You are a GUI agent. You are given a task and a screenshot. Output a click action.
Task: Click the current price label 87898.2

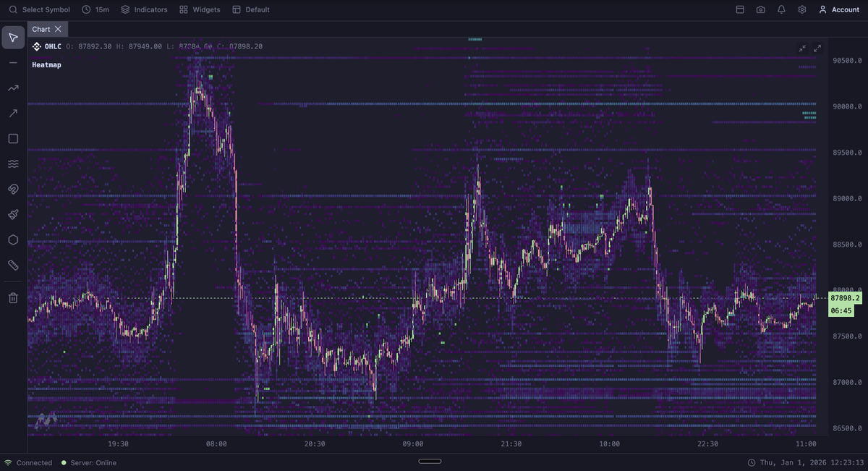tap(846, 298)
